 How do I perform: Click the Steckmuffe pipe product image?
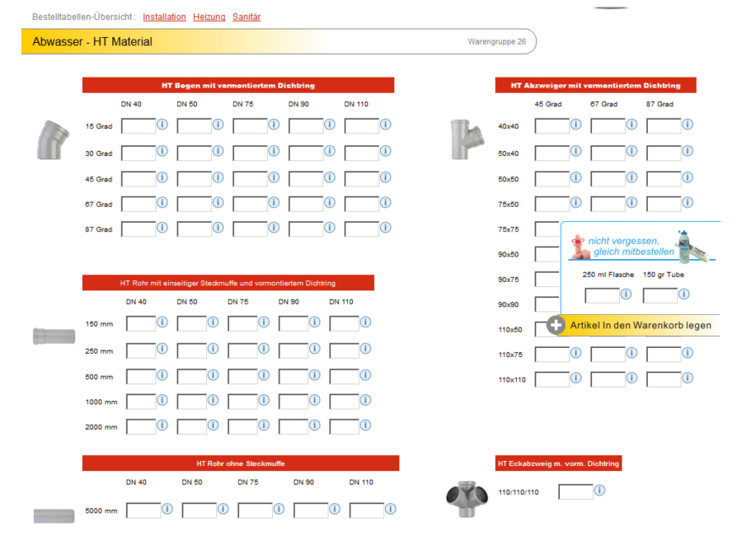tap(54, 336)
